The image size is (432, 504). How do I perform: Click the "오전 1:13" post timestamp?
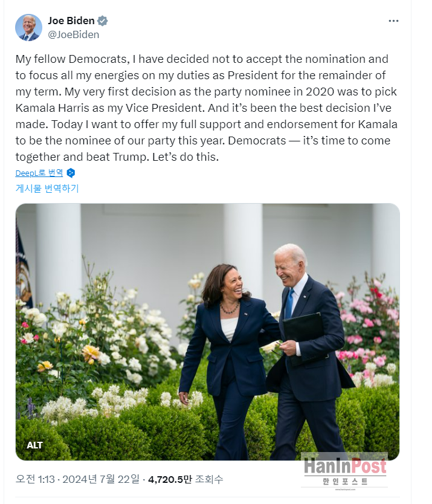(34, 479)
